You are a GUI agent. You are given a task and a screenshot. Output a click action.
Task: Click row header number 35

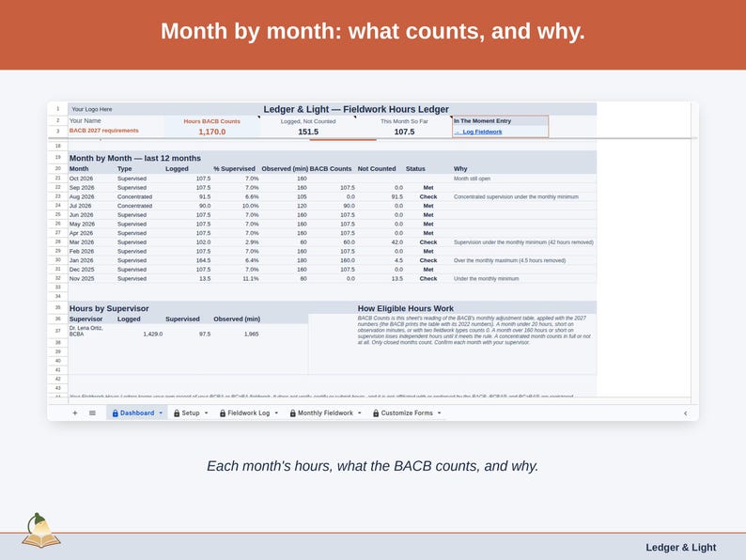tap(57, 308)
